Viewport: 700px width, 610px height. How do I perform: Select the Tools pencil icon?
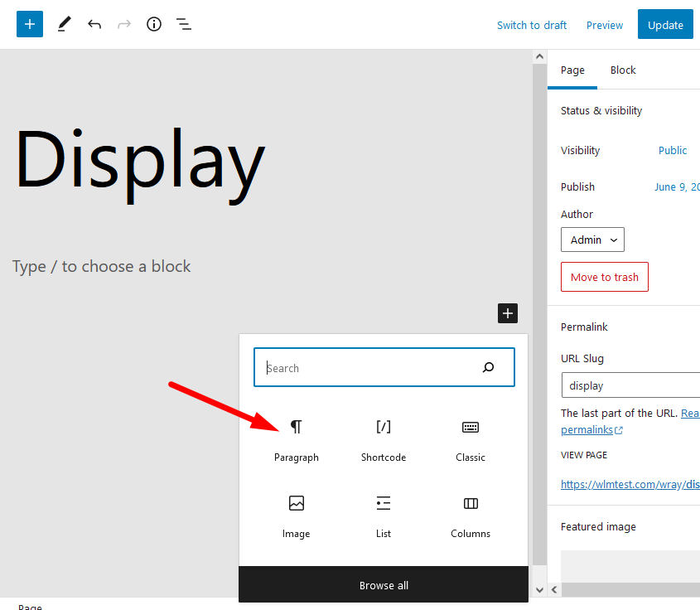coord(65,24)
